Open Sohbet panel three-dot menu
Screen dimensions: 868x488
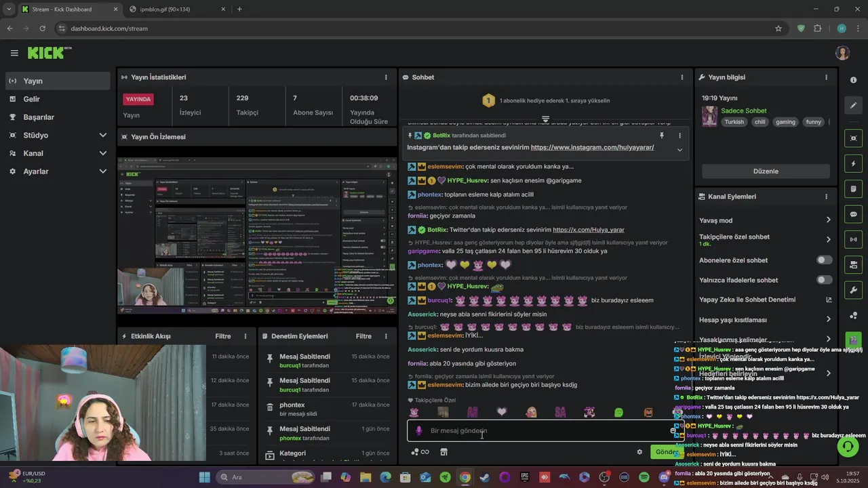pos(682,77)
